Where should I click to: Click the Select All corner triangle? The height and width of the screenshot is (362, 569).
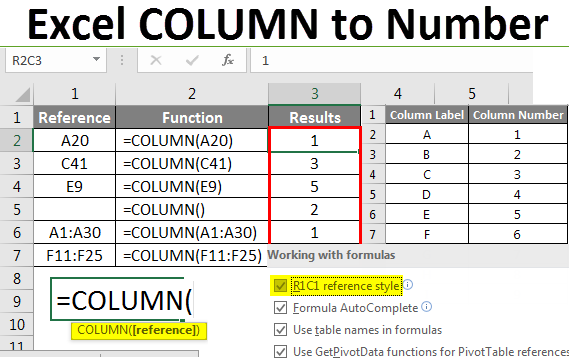click(x=23, y=95)
